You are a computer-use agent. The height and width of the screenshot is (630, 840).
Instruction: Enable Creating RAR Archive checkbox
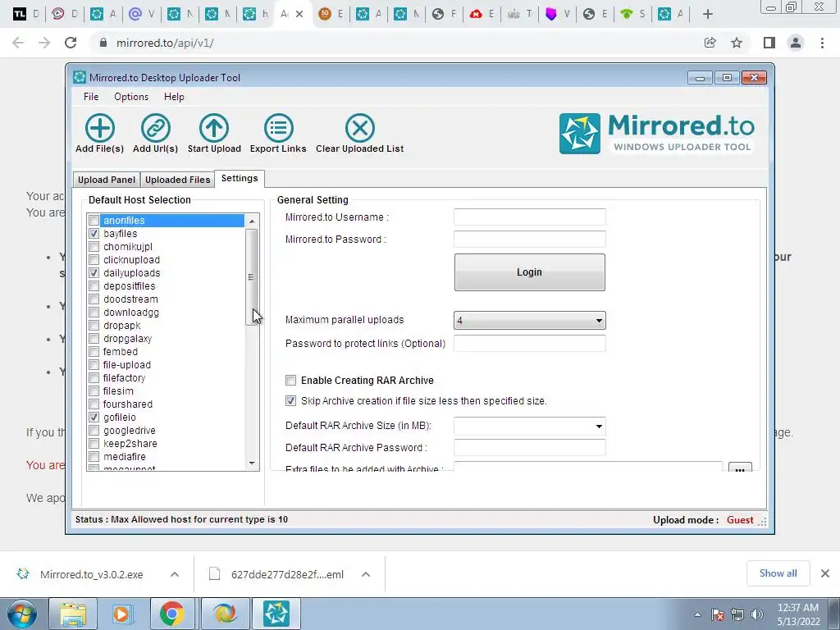click(291, 381)
